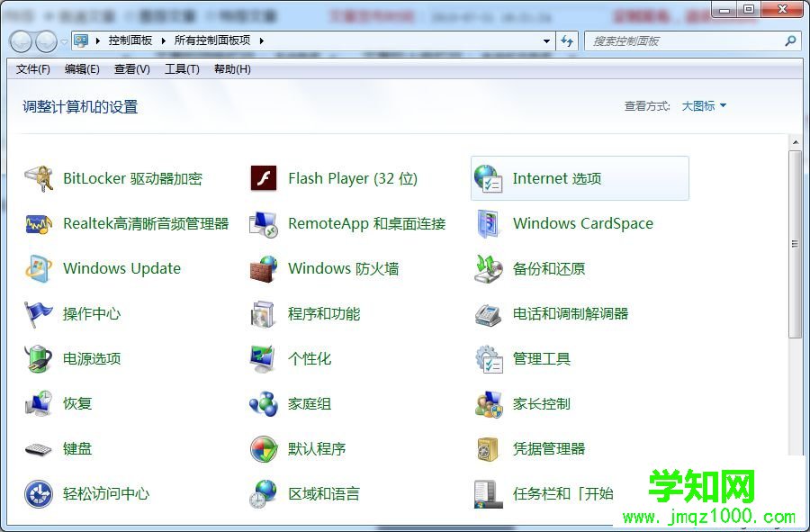The width and height of the screenshot is (810, 532).
Task: Open the 个性化 link text
Action: (x=310, y=358)
